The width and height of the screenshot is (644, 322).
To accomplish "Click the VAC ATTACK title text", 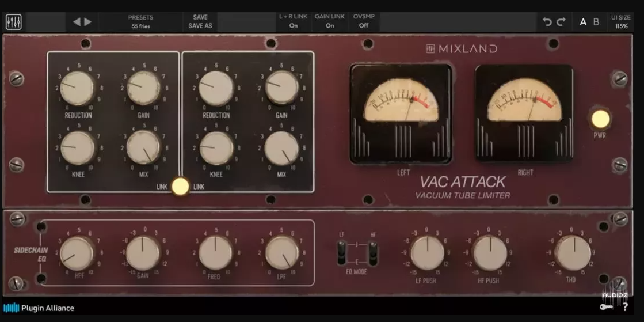I will (463, 181).
